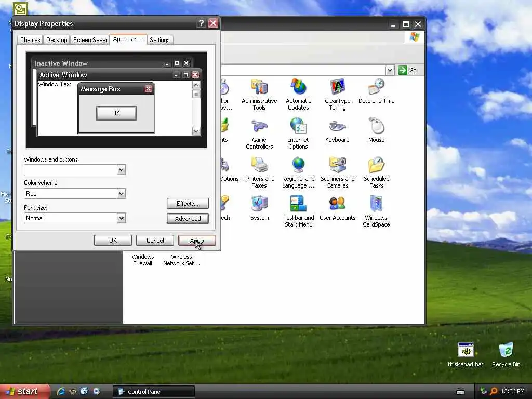Open Date and Time settings
532x399 pixels.
click(x=376, y=91)
